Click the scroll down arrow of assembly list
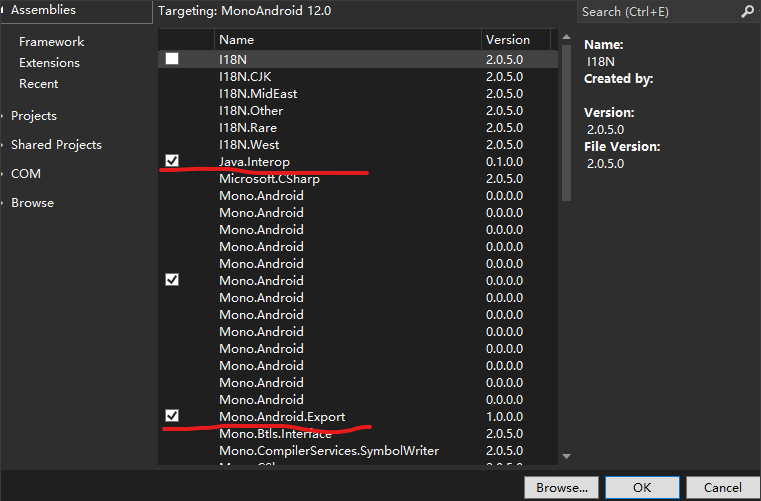 coord(566,456)
